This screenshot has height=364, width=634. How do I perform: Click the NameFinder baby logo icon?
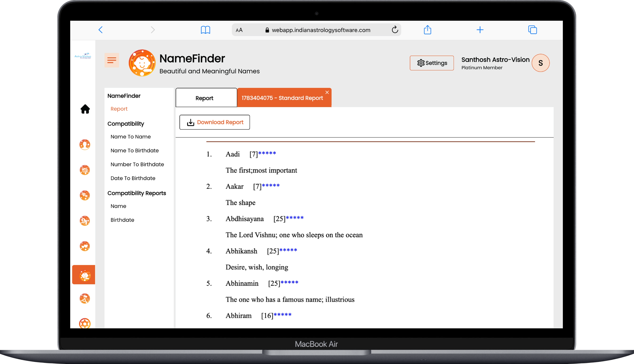(x=142, y=63)
